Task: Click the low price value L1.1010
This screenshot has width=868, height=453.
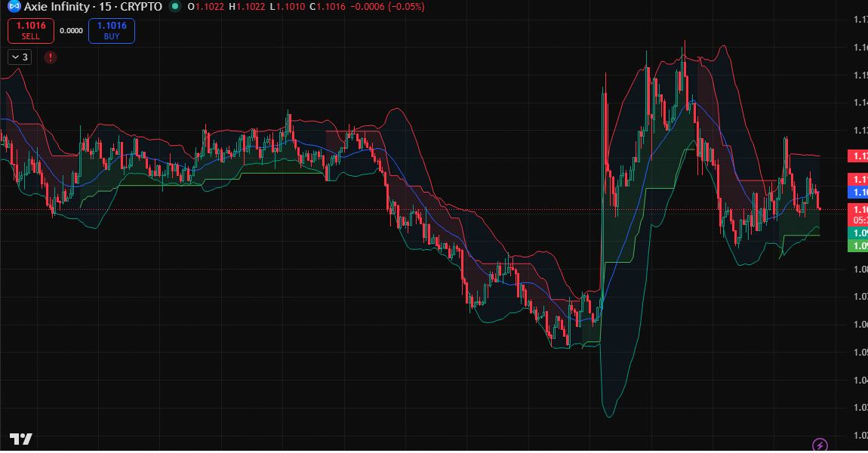Action: pyautogui.click(x=288, y=7)
